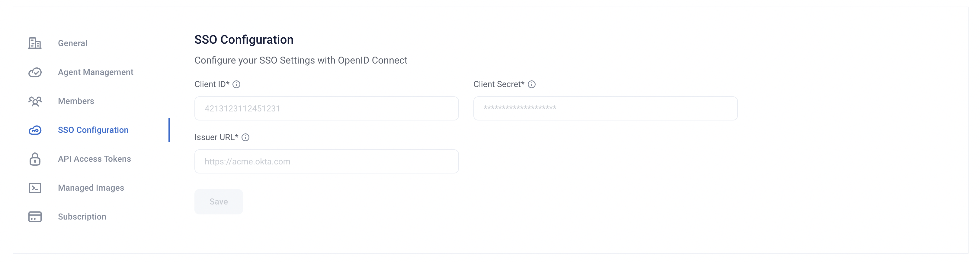
Task: Go to the Agent Management section
Action: 95,72
